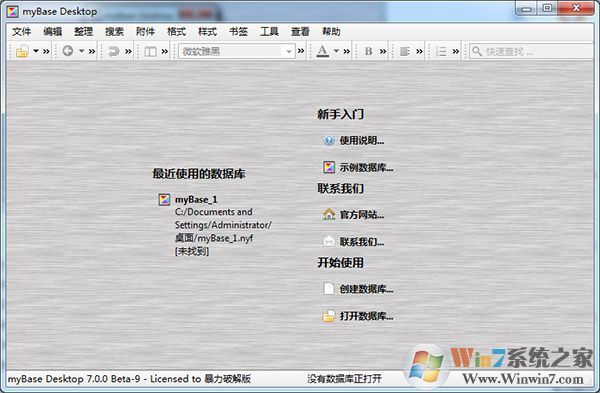Expand overflow chevron after pane layout icon
600x393 pixels.
click(x=165, y=51)
